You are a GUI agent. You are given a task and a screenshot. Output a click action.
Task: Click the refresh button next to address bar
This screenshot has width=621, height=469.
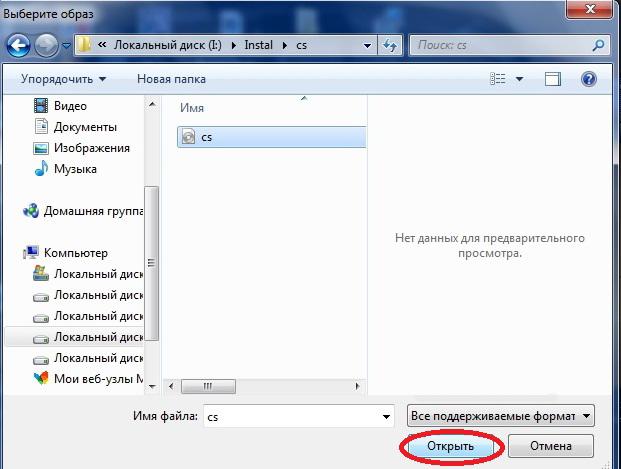390,46
